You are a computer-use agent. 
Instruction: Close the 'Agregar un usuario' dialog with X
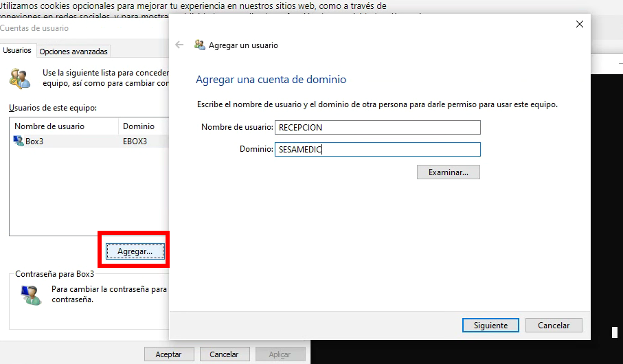coord(579,24)
